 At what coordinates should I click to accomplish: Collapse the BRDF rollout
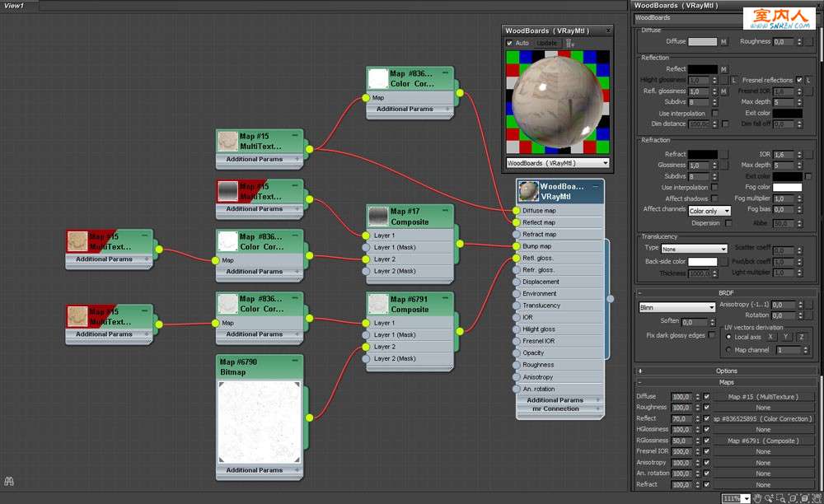click(726, 293)
